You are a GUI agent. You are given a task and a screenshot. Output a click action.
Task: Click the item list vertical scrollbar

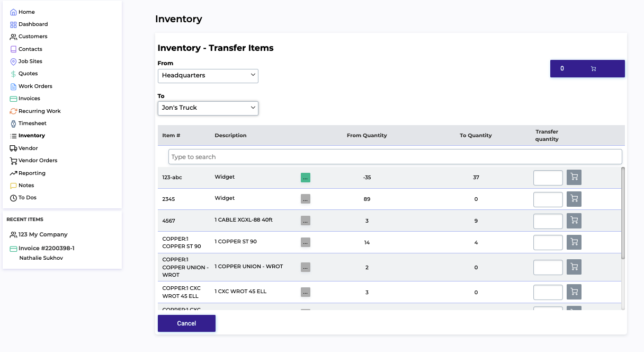(623, 212)
